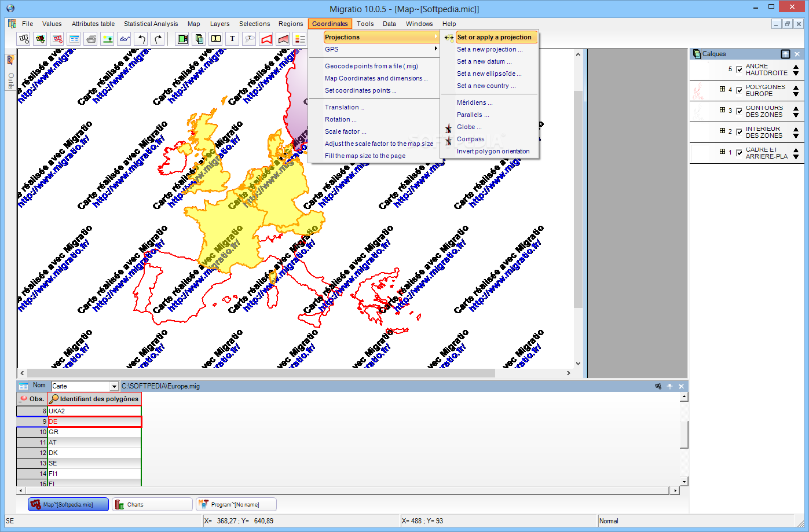The width and height of the screenshot is (809, 532).
Task: Click the speech bubble label icon
Action: (250, 39)
